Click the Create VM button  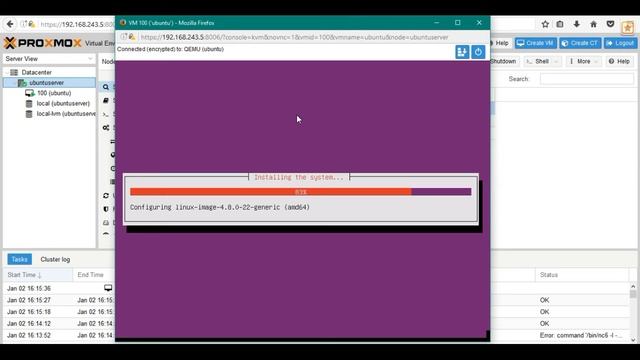pos(536,43)
